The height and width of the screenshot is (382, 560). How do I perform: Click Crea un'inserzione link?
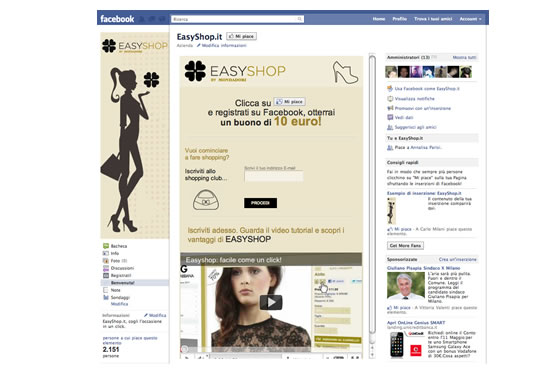point(458,260)
